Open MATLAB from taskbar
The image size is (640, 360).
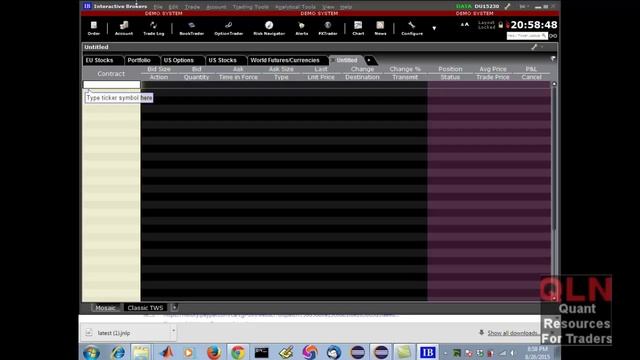tap(166, 352)
